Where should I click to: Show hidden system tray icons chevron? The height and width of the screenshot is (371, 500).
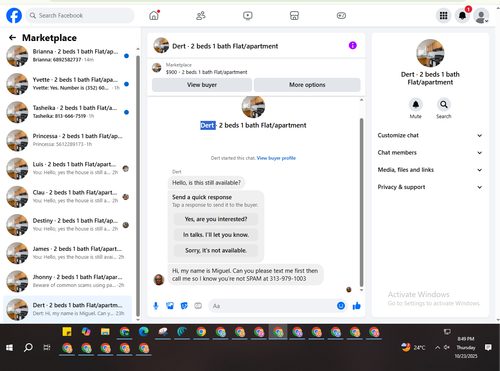(x=437, y=348)
